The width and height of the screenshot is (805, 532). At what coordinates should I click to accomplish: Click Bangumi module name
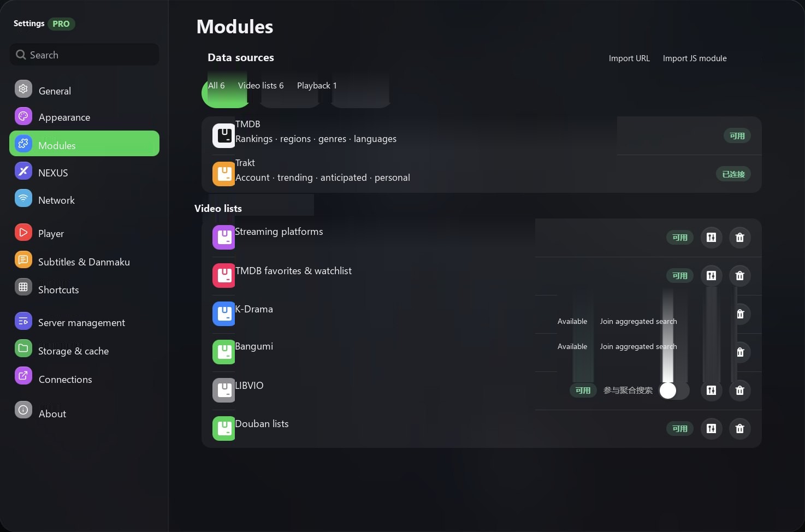coord(254,346)
